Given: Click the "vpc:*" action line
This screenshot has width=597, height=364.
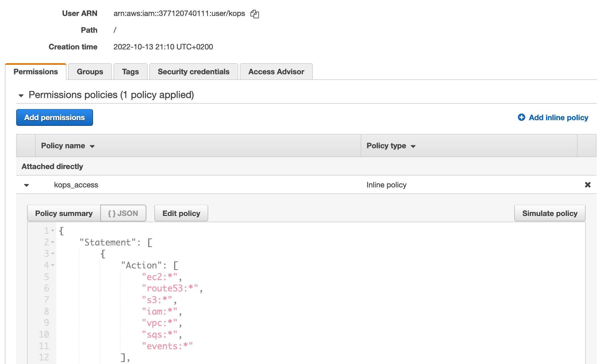Looking at the screenshot, I should [x=162, y=323].
